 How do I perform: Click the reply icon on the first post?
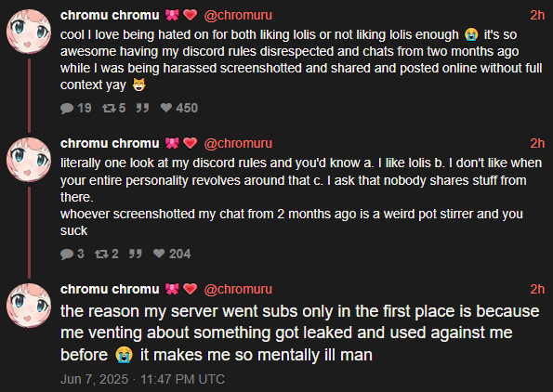pyautogui.click(x=67, y=109)
